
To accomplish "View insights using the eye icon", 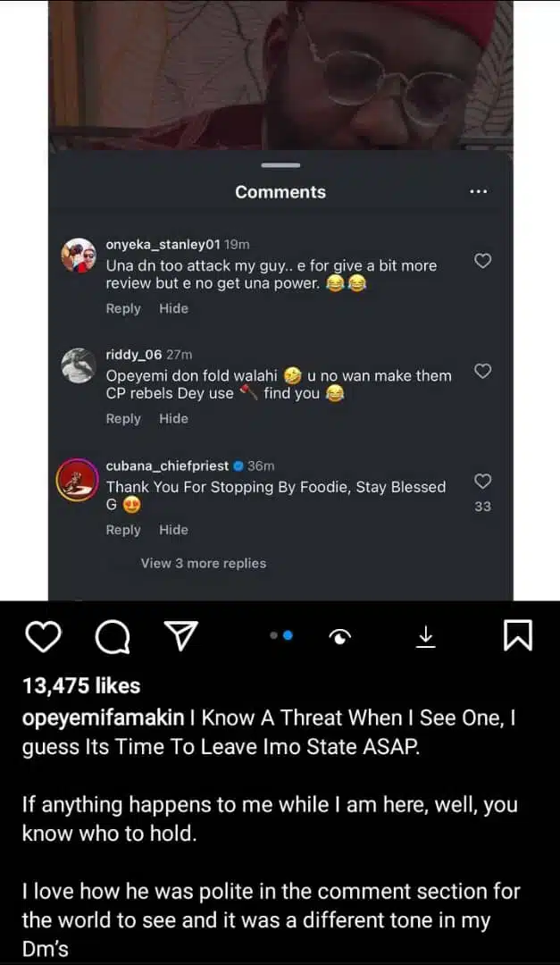I will (x=340, y=637).
